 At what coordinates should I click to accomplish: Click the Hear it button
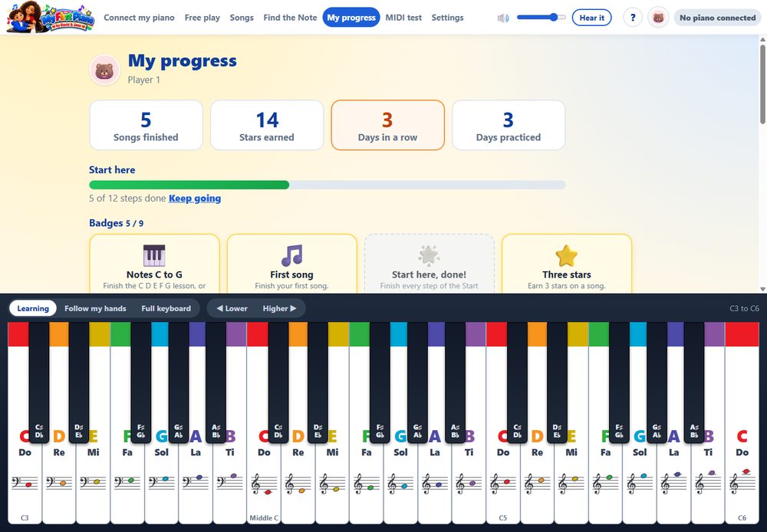point(591,18)
